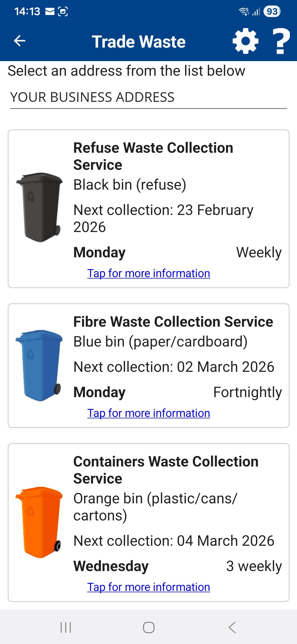Screen dimensions: 297x644
Task: Open more information for Refuse Waste service
Action: 148,274
